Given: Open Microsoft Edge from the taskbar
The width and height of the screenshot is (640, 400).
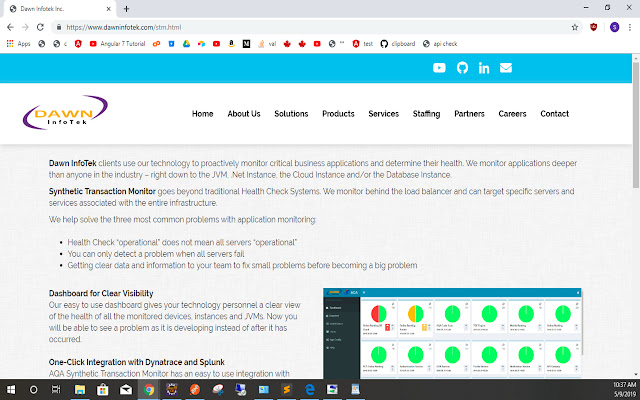Looking at the screenshot, I should pos(310,390).
